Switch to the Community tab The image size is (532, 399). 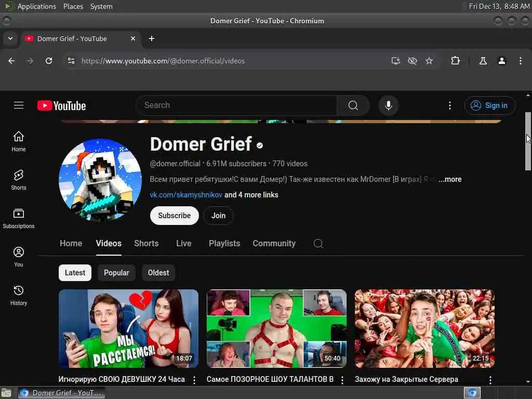point(274,243)
